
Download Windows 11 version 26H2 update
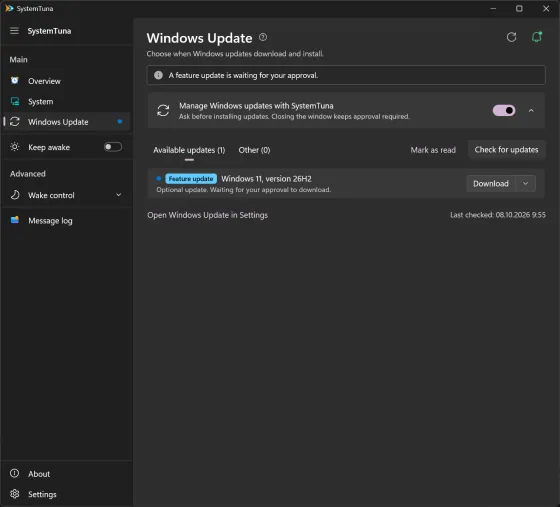(x=491, y=184)
